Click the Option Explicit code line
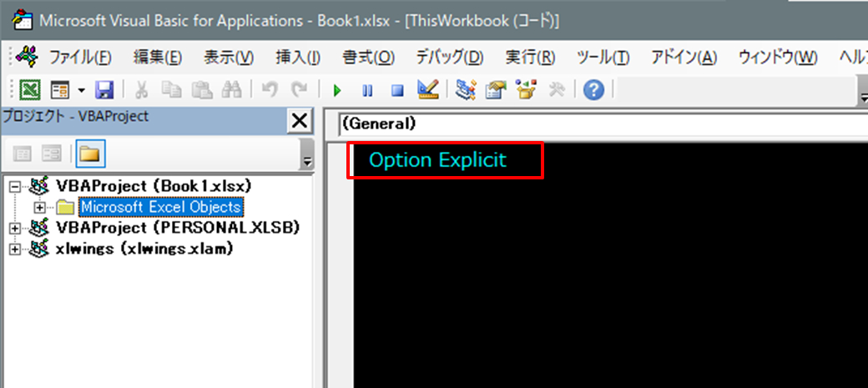 click(x=437, y=160)
